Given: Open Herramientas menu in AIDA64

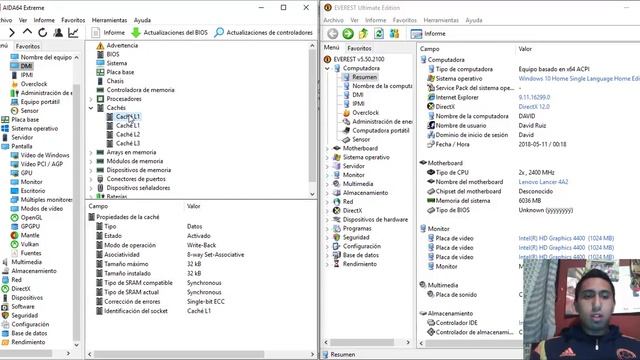Looking at the screenshot, I should [109, 20].
